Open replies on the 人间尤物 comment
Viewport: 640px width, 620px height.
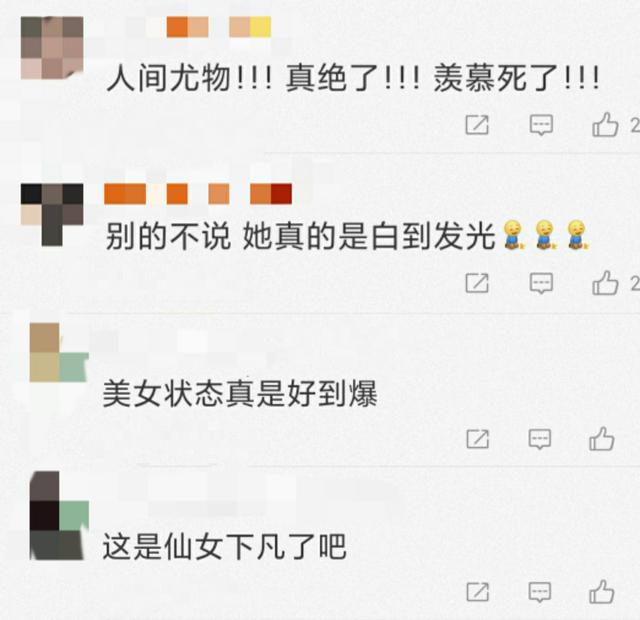pos(541,125)
